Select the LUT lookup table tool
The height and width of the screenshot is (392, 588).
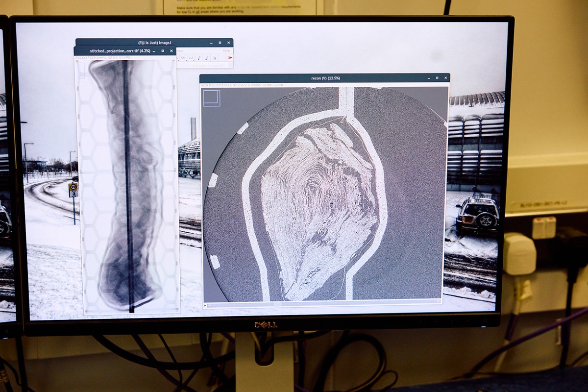pyautogui.click(x=191, y=58)
